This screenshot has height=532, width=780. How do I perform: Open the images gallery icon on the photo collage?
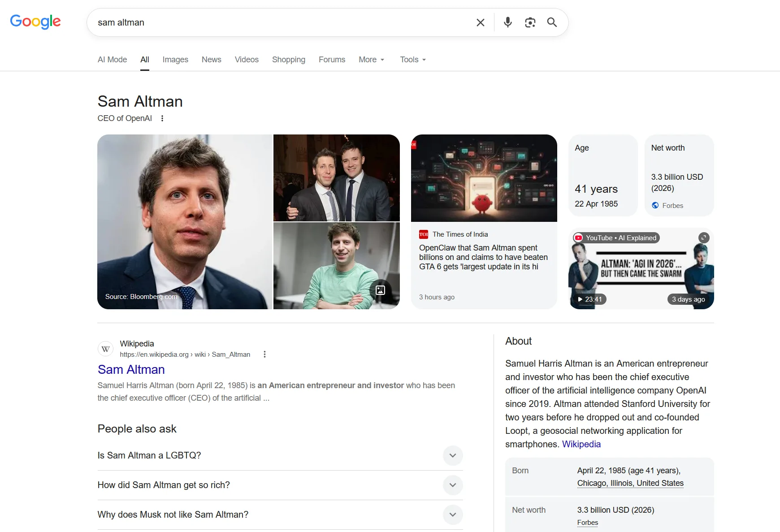tap(380, 290)
